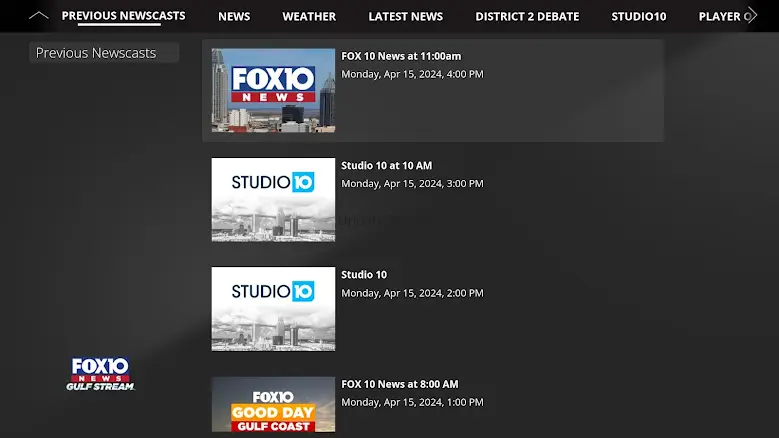The height and width of the screenshot is (438, 779).
Task: Open Studio 10 at 10 AM thumbnail
Action: pos(273,199)
